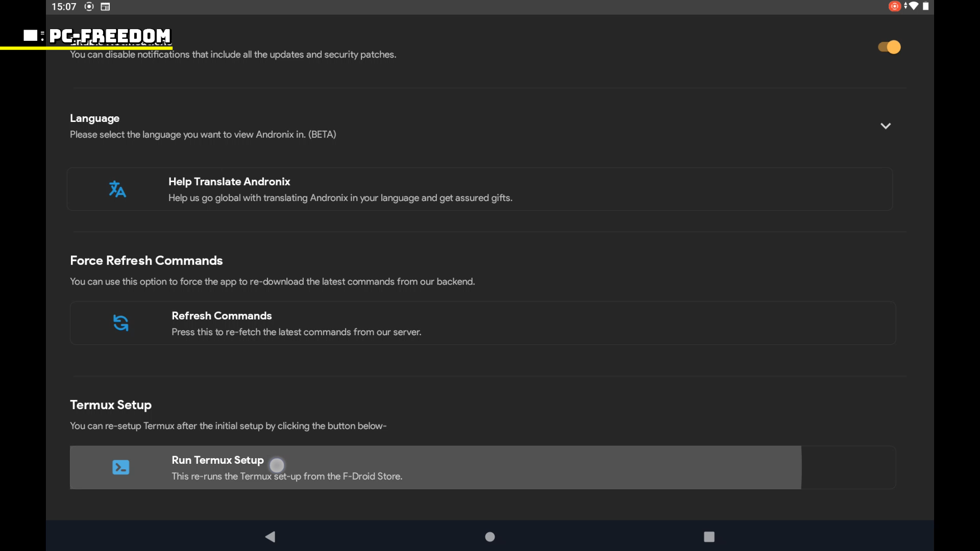Click the translate language icon
980x551 pixels.
(x=117, y=189)
